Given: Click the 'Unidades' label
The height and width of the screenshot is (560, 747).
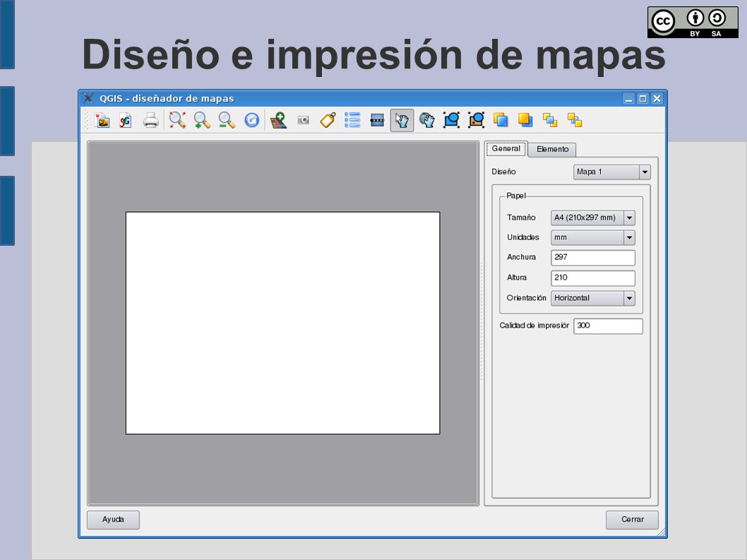Looking at the screenshot, I should click(x=523, y=237).
